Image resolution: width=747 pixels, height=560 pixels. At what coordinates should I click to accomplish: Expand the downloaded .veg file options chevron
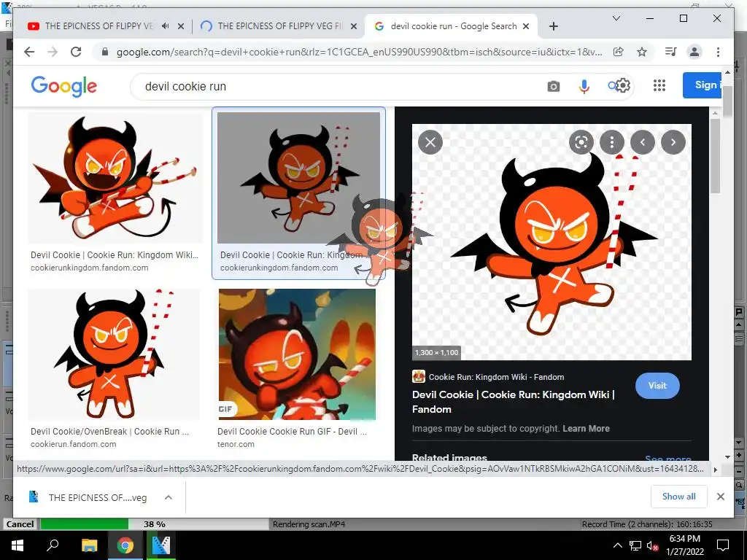click(x=169, y=497)
